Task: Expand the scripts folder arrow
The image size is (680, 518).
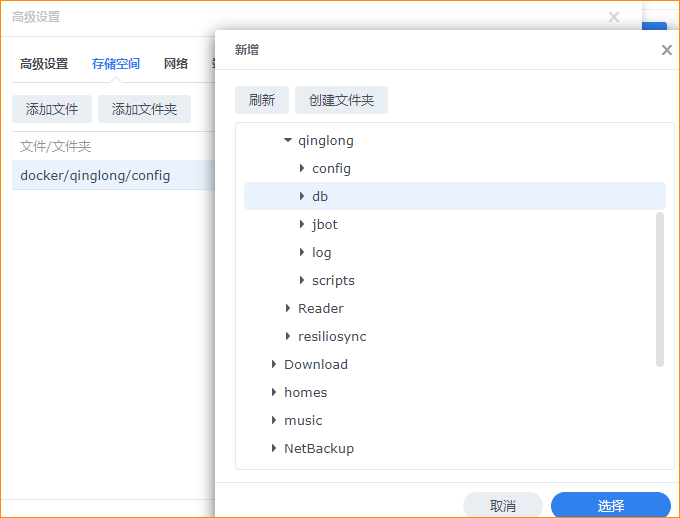Action: (302, 281)
